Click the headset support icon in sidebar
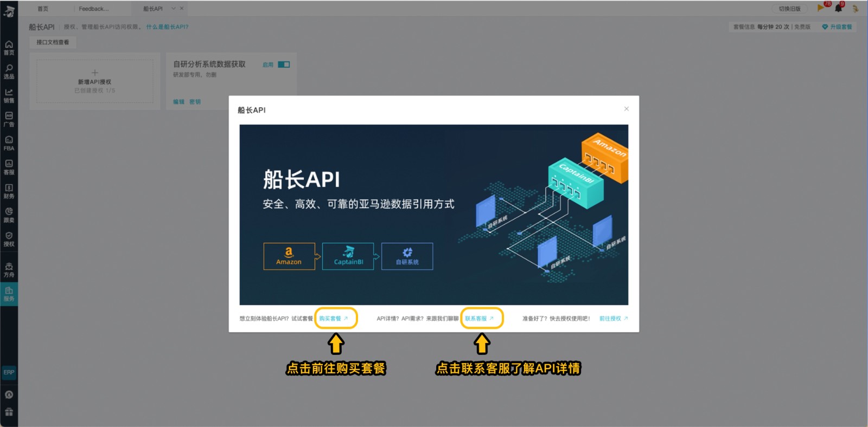The width and height of the screenshot is (868, 427). click(x=9, y=394)
